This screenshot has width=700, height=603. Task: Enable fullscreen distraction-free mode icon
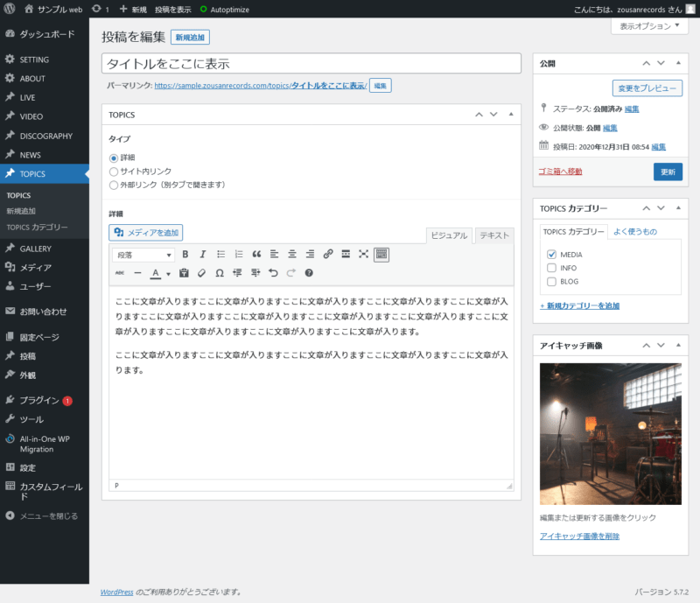coord(364,255)
